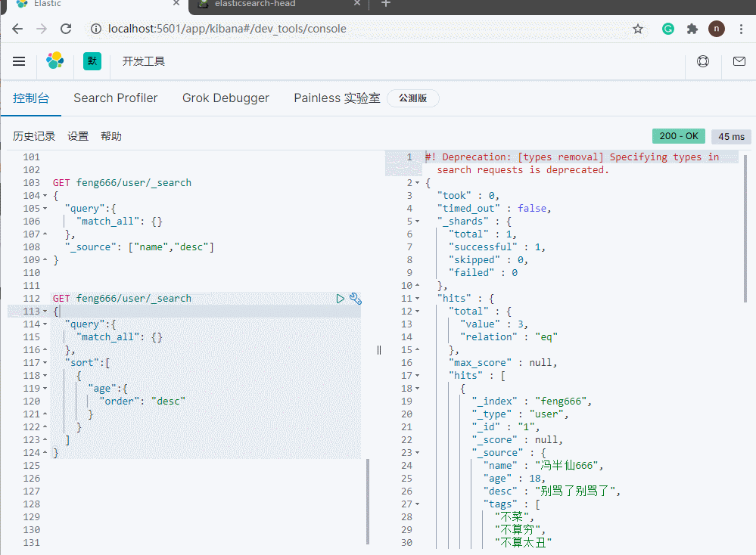
Task: Open the newsfeed mail icon
Action: tap(739, 61)
